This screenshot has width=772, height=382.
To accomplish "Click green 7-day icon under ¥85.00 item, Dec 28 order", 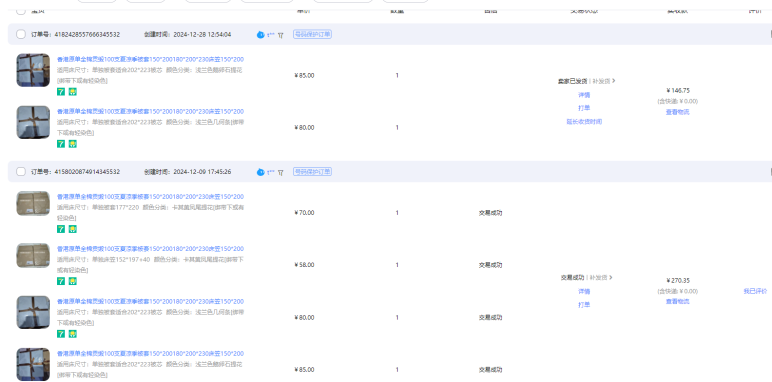I will coord(61,92).
